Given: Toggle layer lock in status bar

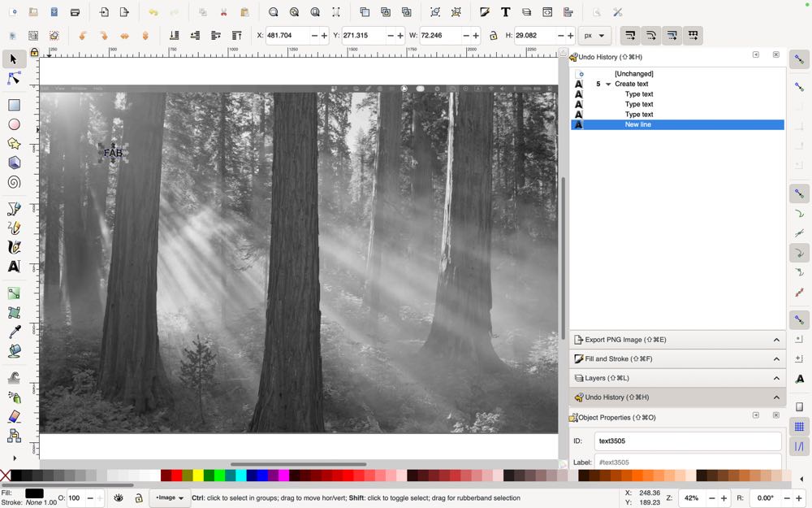Looking at the screenshot, I should pos(138,497).
